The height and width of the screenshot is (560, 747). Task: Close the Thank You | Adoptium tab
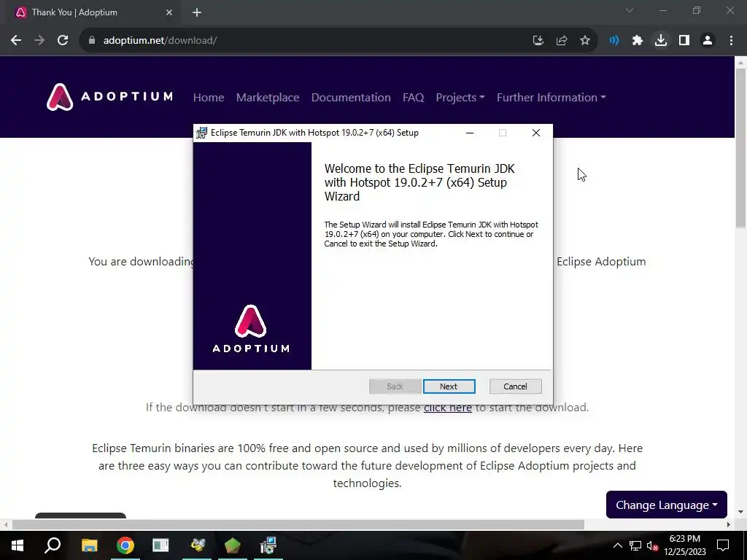(169, 12)
